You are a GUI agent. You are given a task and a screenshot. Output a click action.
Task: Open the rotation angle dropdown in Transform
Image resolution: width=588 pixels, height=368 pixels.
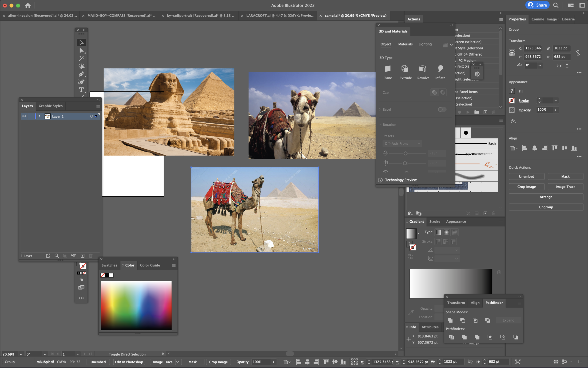click(539, 65)
